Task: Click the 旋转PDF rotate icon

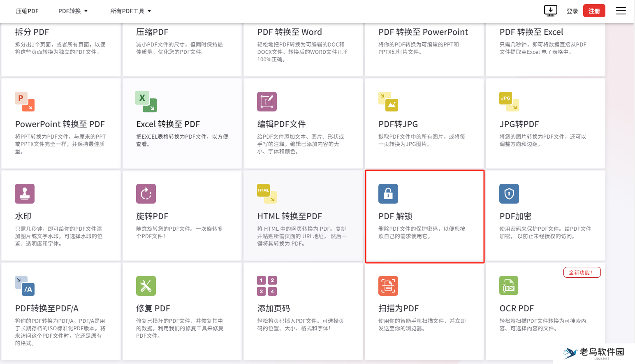Action: [146, 194]
